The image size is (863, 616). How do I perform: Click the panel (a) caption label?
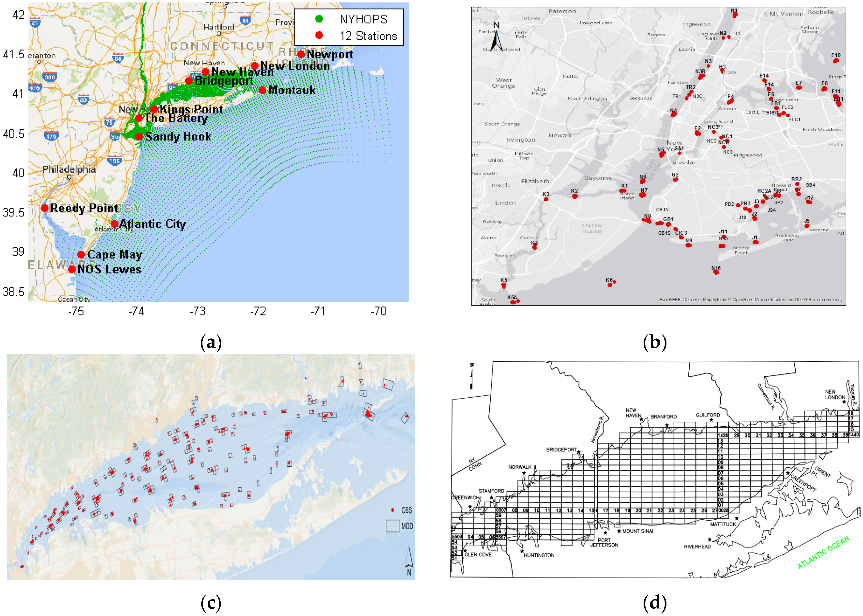pyautogui.click(x=211, y=343)
